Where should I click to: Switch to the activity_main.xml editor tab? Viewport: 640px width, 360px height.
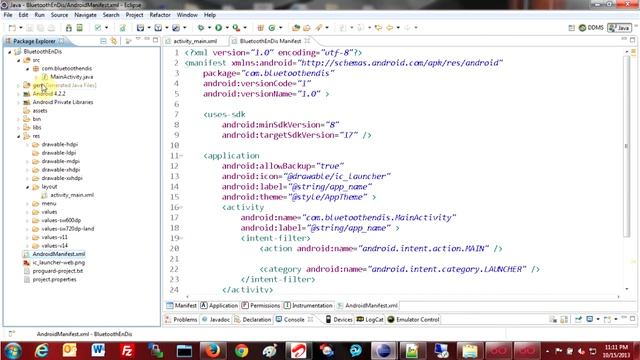[x=195, y=41]
